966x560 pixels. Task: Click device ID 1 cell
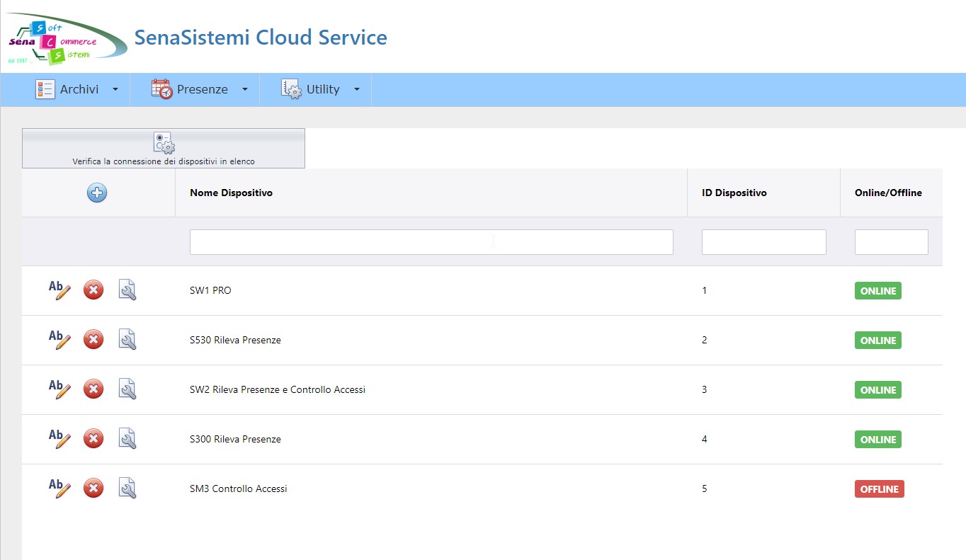(705, 290)
